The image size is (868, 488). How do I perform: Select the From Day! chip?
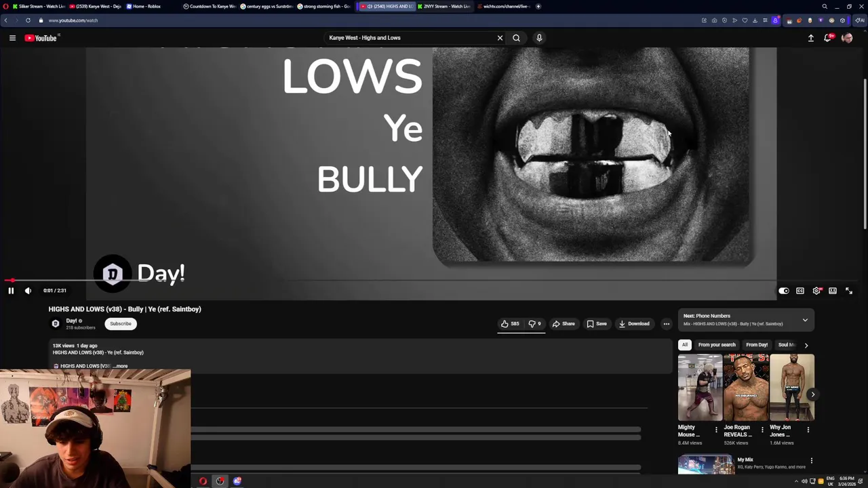point(757,345)
